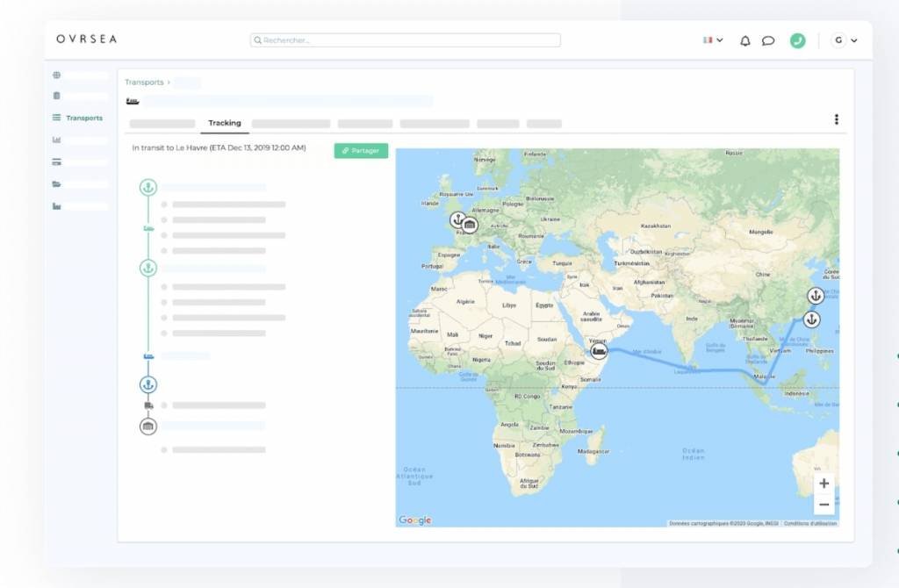The image size is (899, 588).
Task: Open the bar chart icon in sidebar
Action: coord(56,140)
